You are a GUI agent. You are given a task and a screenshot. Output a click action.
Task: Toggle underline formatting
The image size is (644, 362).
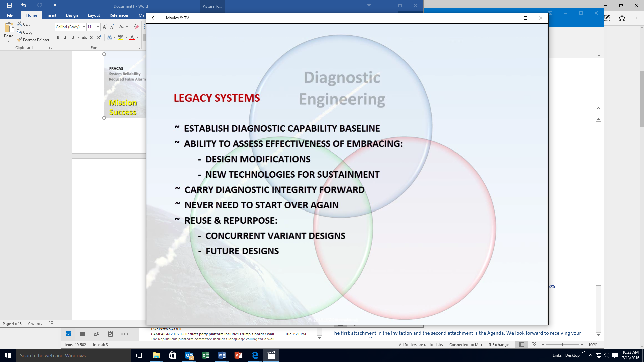pos(73,37)
